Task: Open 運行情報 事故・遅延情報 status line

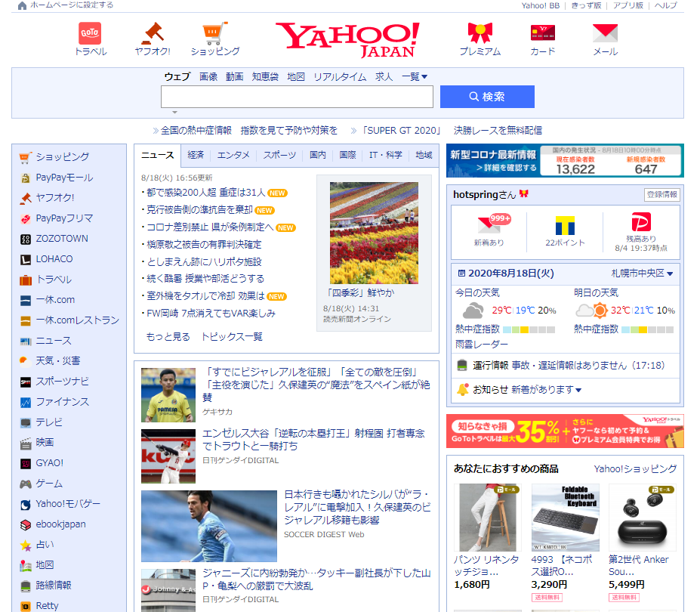Action: [x=569, y=366]
